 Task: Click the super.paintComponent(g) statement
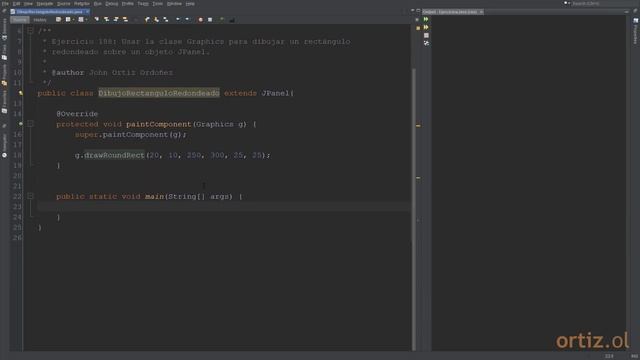pyautogui.click(x=131, y=134)
